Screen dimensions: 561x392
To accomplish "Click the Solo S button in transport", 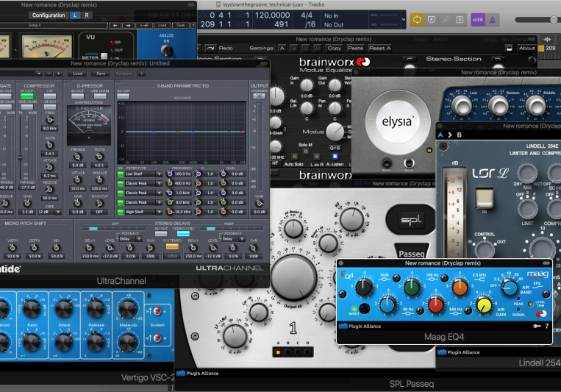I will (460, 20).
